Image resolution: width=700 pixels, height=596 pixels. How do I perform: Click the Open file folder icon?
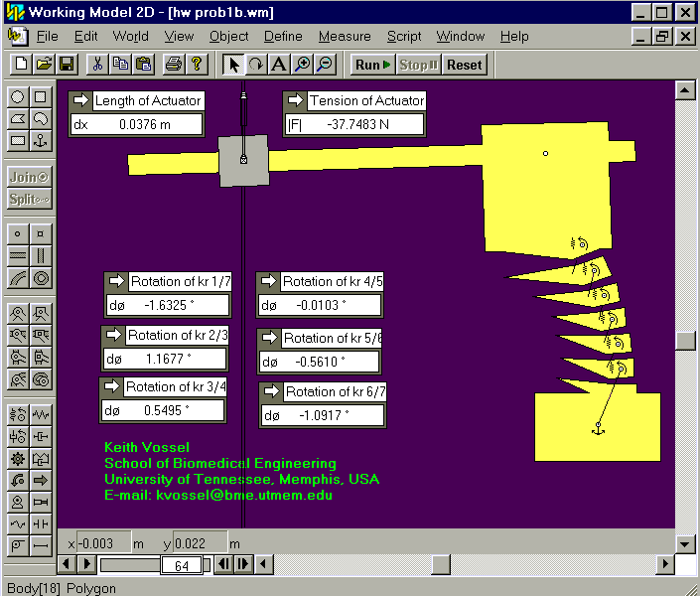(x=44, y=65)
